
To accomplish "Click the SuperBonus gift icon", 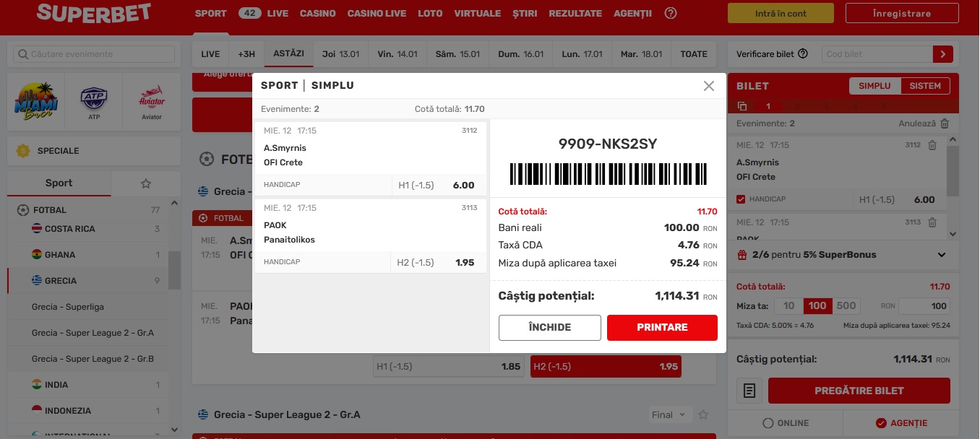I will (x=742, y=255).
